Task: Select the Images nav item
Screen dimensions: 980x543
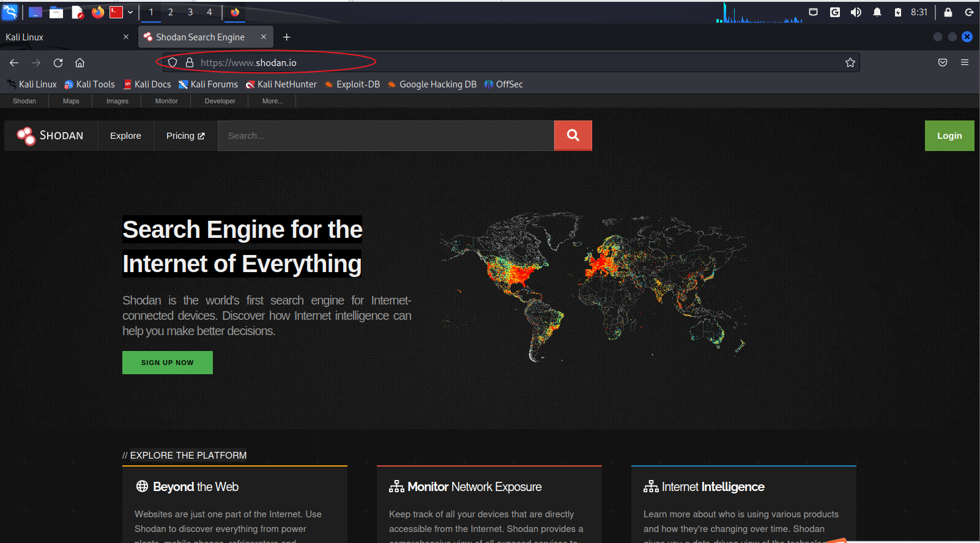Action: tap(117, 101)
